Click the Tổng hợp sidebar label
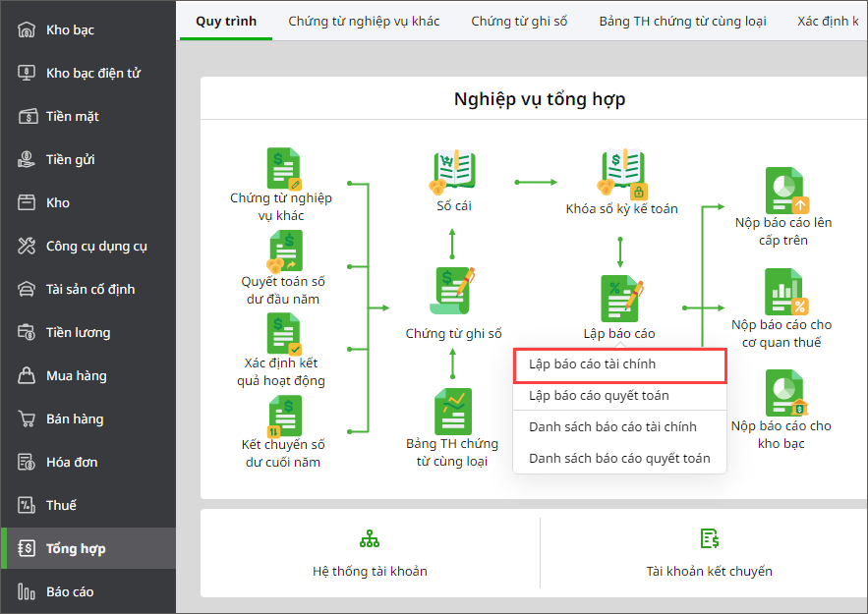 pos(76,549)
